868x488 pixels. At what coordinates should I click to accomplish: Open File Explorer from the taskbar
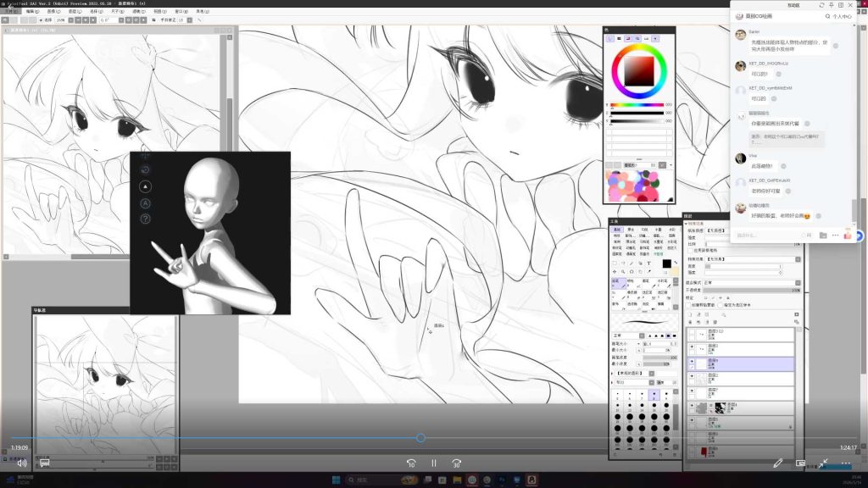click(457, 480)
